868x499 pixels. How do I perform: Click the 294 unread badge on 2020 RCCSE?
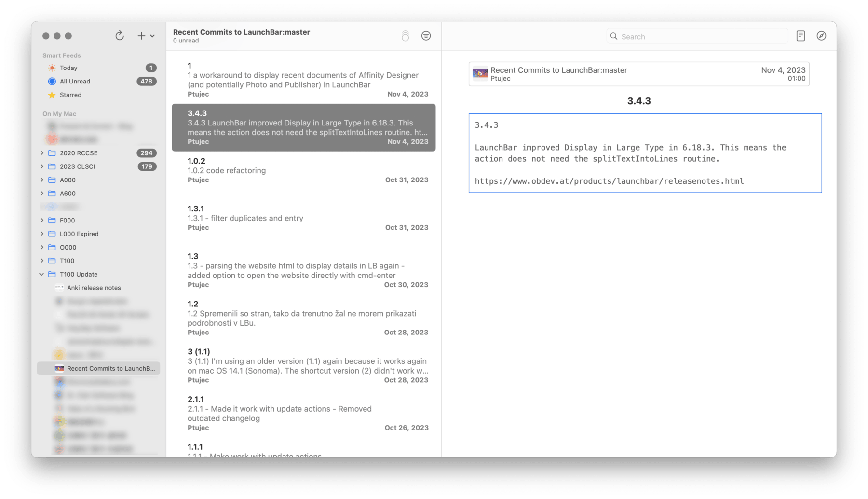(147, 153)
